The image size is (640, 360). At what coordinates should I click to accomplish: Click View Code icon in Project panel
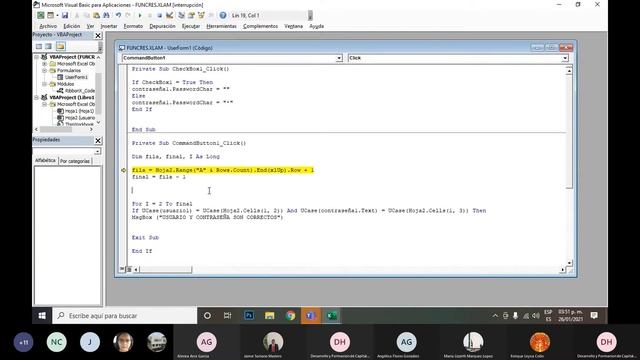pyautogui.click(x=39, y=46)
